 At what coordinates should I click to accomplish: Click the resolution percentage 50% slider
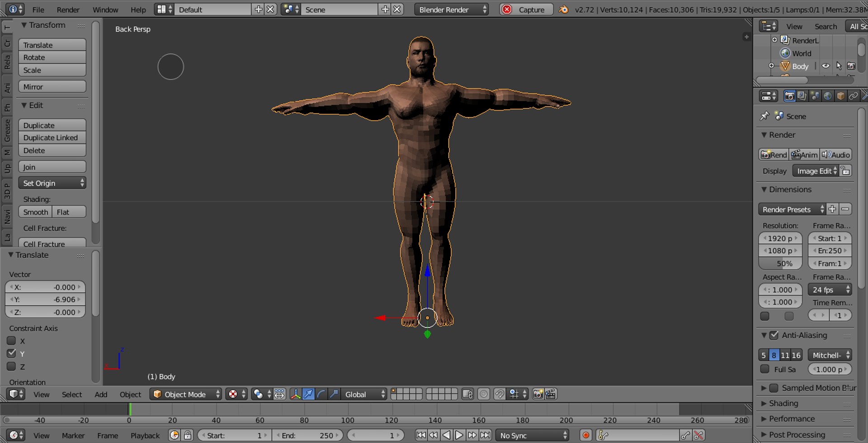780,263
